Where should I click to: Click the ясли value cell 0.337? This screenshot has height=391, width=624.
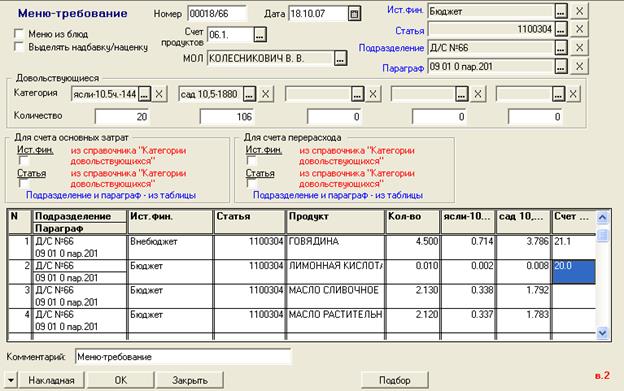coord(468,320)
